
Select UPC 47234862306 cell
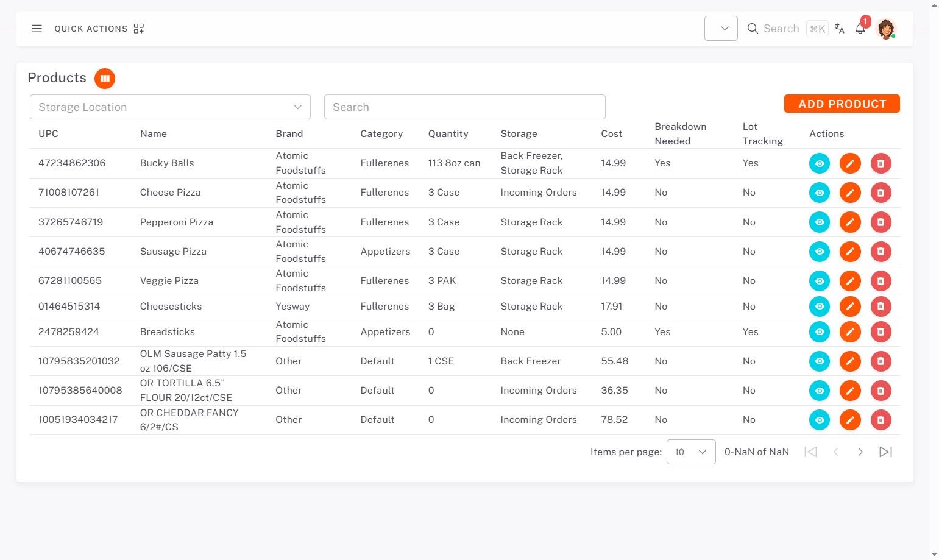click(x=72, y=163)
